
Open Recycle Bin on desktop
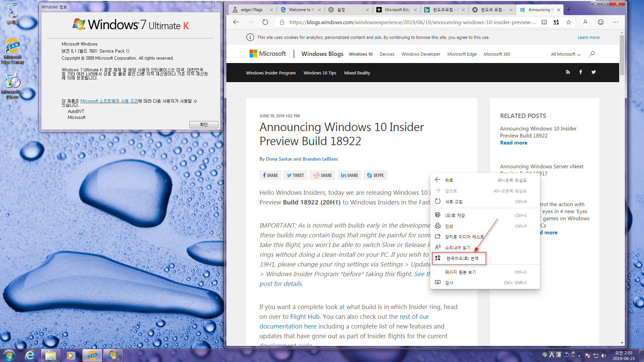pyautogui.click(x=13, y=14)
